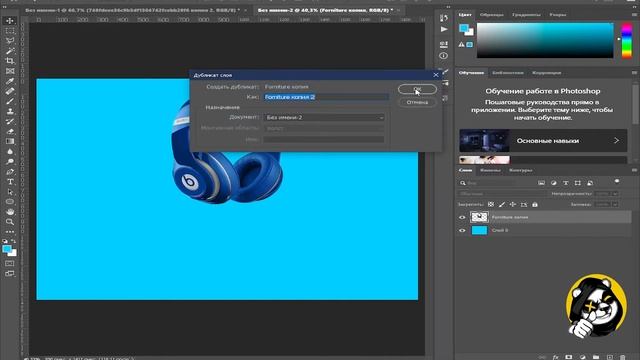Toggle lock position for the layer
Image resolution: width=640 pixels, height=360 pixels.
(513, 204)
